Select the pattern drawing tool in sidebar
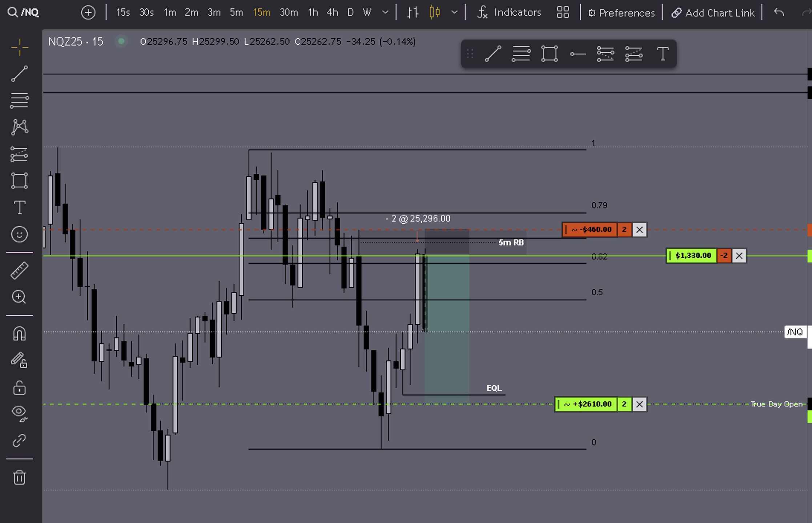This screenshot has height=523, width=812. pos(20,127)
